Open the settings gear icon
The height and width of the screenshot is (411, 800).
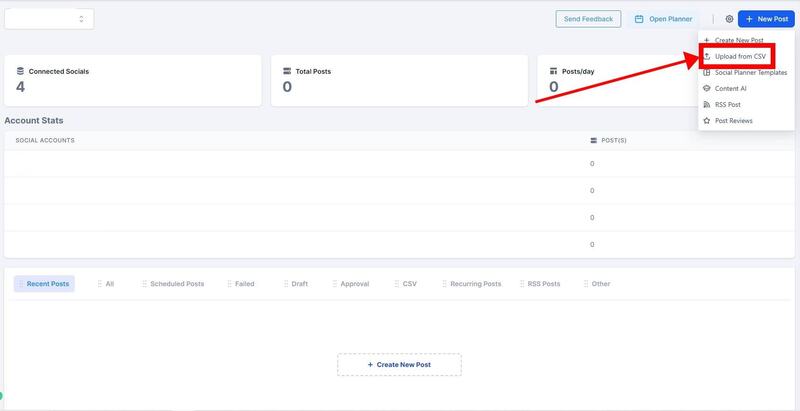(729, 19)
